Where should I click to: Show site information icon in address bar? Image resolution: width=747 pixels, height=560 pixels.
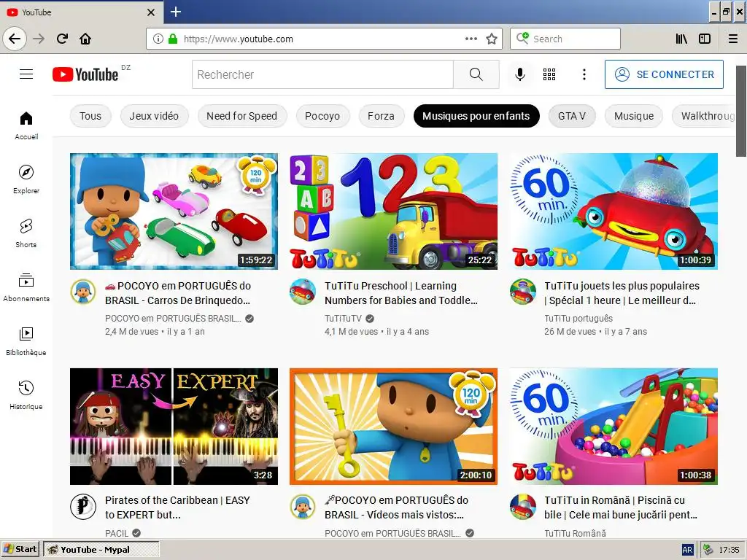click(x=158, y=39)
